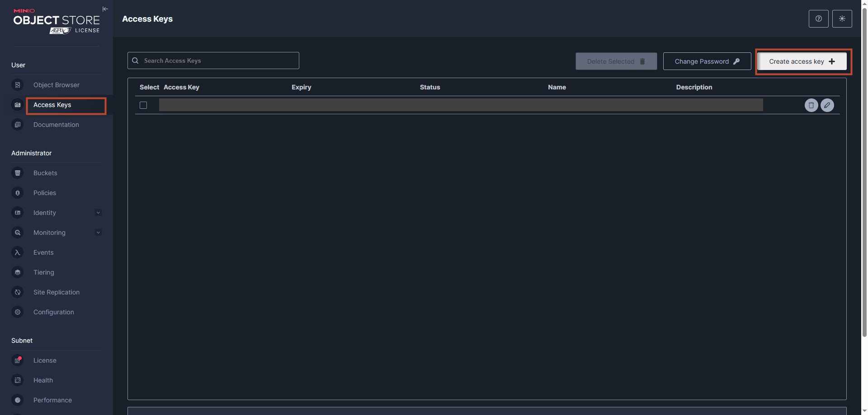Image resolution: width=868 pixels, height=415 pixels.
Task: Click the Buckets icon in the sidebar
Action: pos(18,173)
